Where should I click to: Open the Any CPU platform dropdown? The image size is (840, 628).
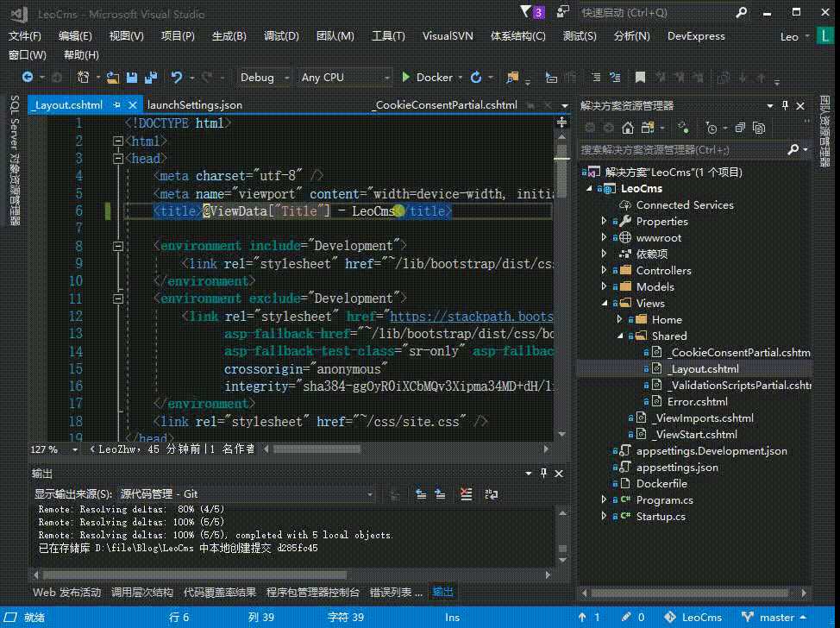[344, 77]
